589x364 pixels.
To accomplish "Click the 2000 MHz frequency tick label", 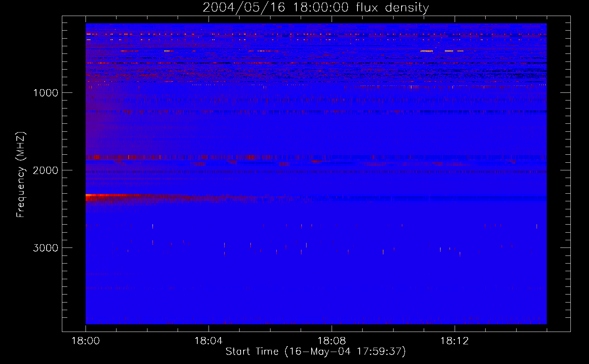I will [x=46, y=170].
